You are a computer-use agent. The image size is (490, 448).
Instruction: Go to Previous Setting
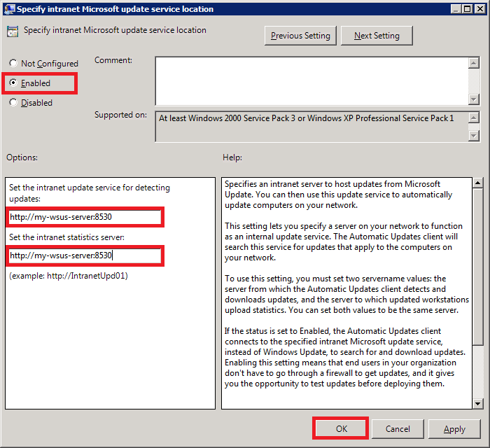coord(300,36)
